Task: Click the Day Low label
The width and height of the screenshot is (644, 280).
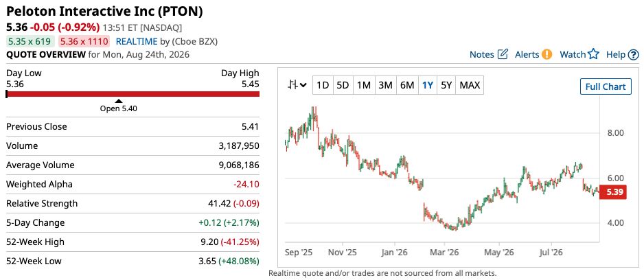Action: (x=24, y=73)
